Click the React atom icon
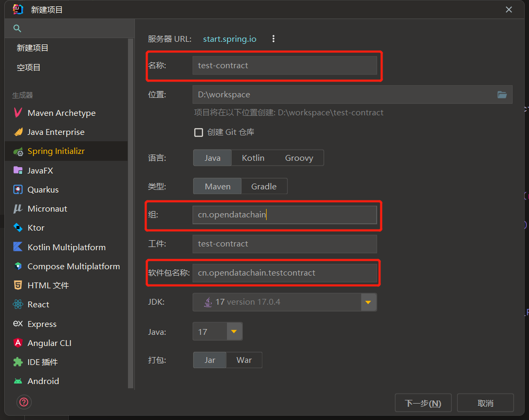This screenshot has height=420, width=529. (18, 305)
